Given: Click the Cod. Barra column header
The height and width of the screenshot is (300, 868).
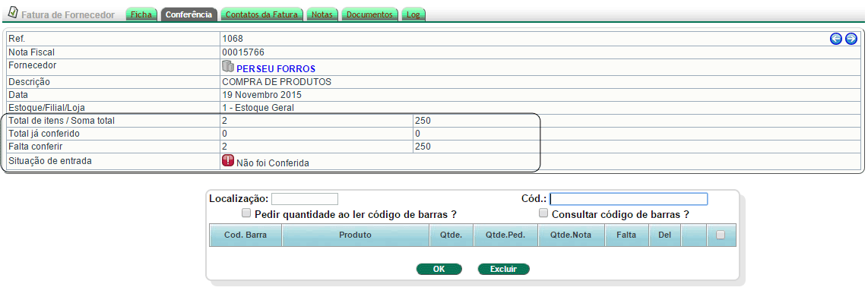Looking at the screenshot, I should 246,235.
